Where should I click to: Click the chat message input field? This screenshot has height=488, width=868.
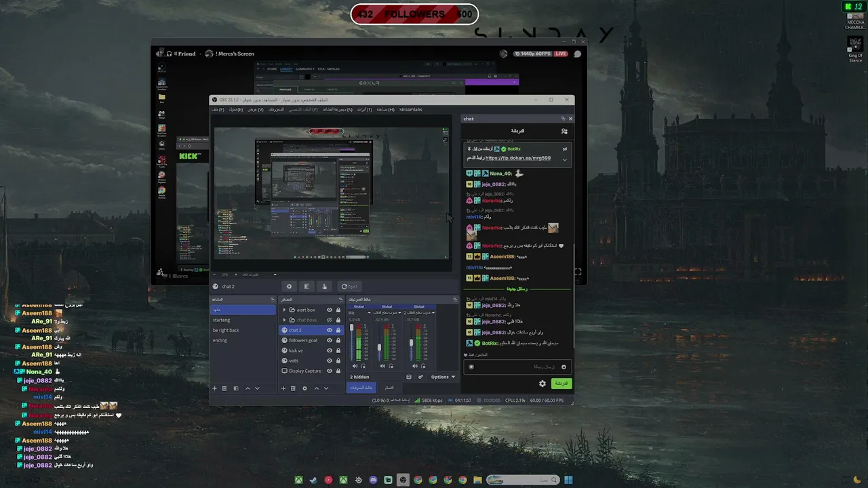pyautogui.click(x=517, y=367)
